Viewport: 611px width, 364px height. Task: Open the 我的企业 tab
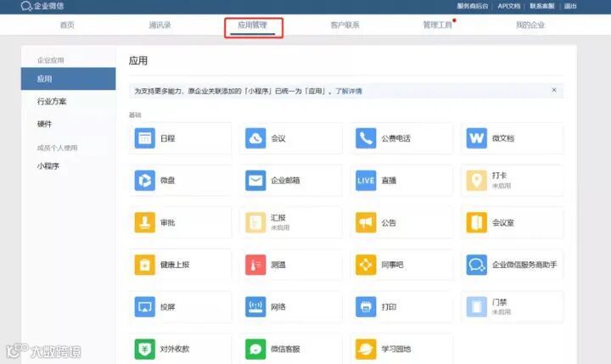(530, 25)
